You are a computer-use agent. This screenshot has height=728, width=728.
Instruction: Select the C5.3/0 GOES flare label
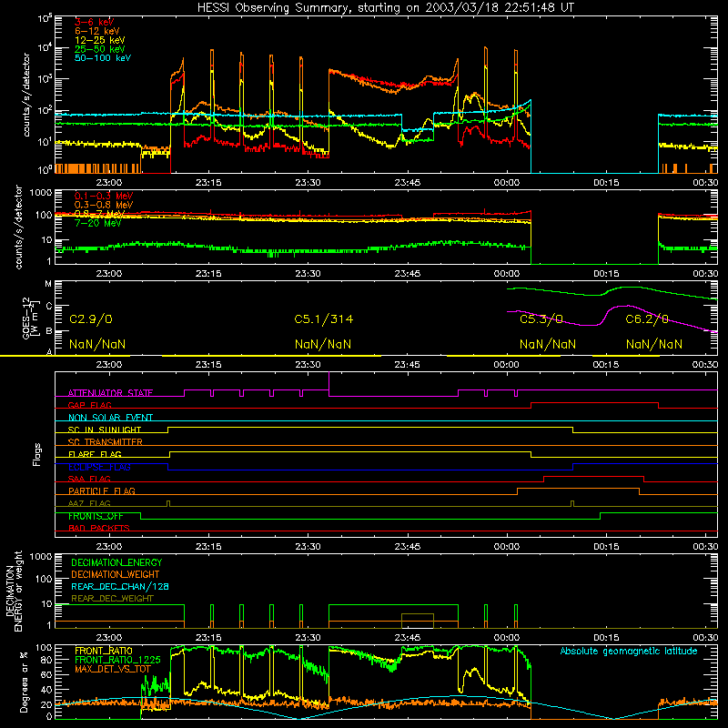pos(541,319)
